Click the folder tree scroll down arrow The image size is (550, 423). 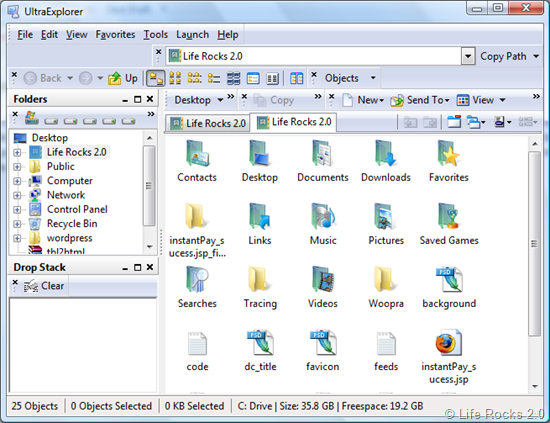[150, 247]
